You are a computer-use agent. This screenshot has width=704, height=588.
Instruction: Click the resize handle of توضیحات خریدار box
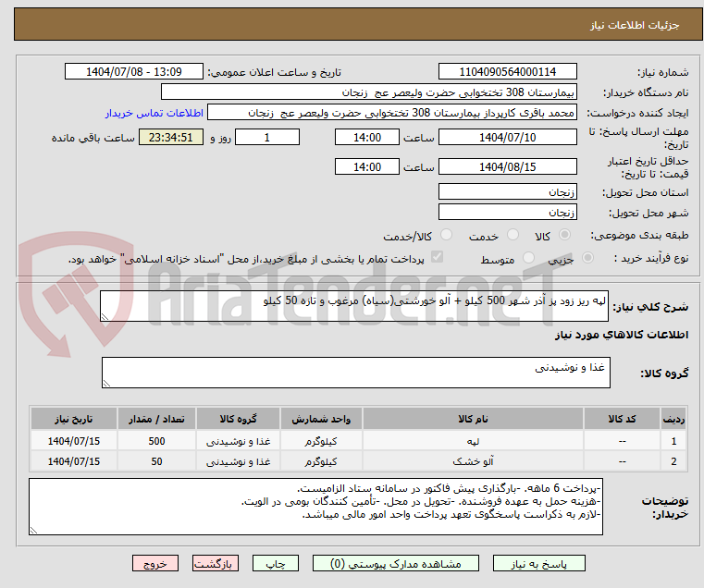point(33,530)
